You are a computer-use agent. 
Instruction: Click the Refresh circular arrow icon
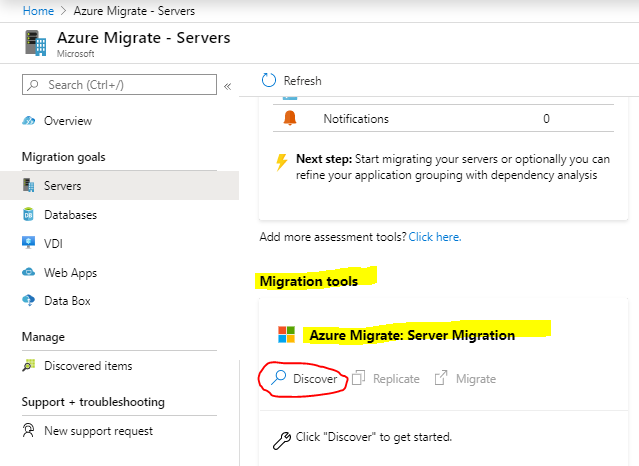(x=269, y=80)
